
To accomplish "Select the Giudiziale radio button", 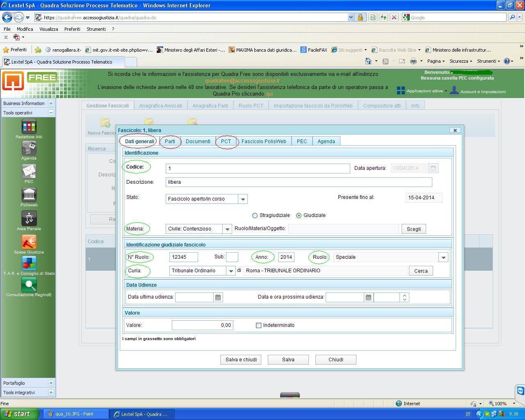I will click(x=299, y=215).
